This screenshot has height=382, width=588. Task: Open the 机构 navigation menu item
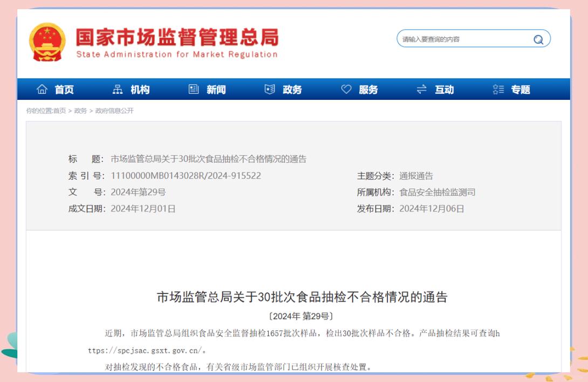pos(140,90)
